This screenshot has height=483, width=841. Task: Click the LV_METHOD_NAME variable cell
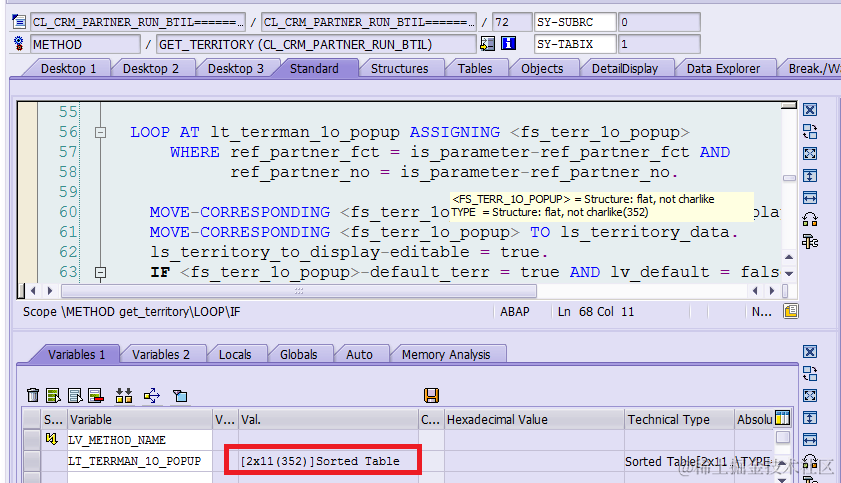(x=139, y=440)
